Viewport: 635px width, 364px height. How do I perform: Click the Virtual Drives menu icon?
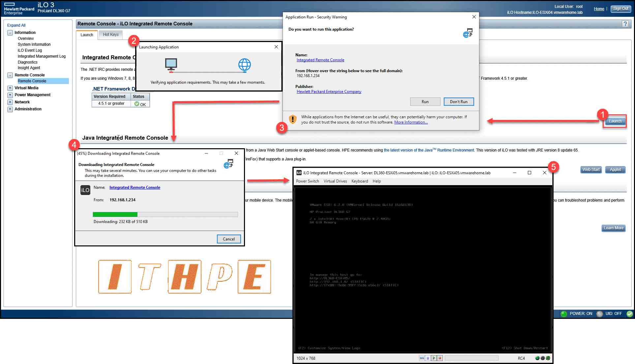tap(335, 181)
